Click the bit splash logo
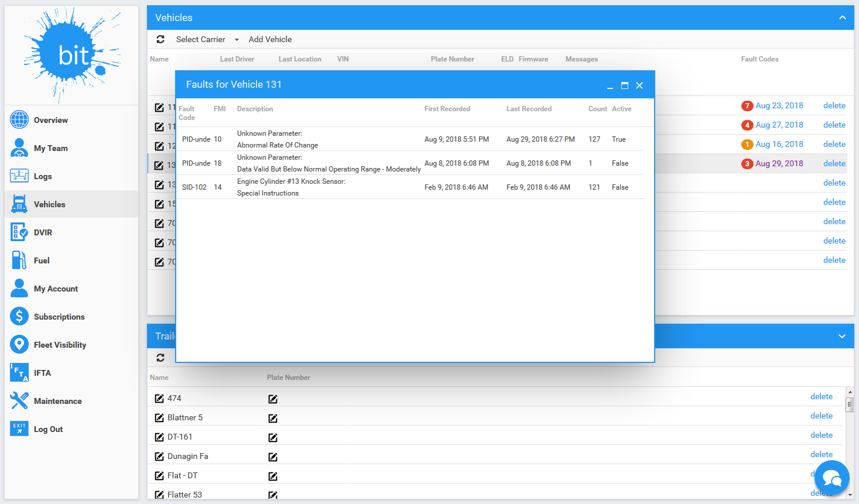The width and height of the screenshot is (859, 504). 71,55
